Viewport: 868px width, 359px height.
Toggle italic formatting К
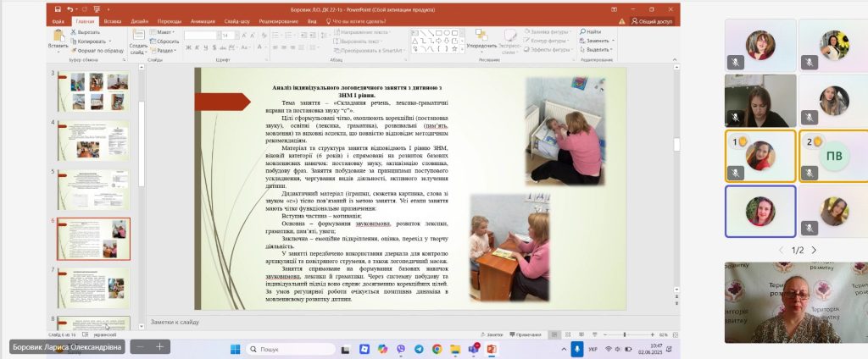[197, 48]
